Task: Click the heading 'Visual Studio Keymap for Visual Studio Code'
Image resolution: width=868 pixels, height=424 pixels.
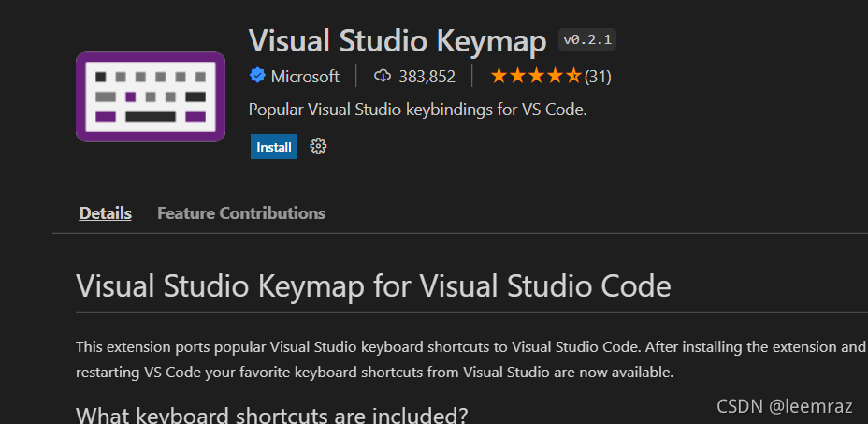Action: click(373, 286)
